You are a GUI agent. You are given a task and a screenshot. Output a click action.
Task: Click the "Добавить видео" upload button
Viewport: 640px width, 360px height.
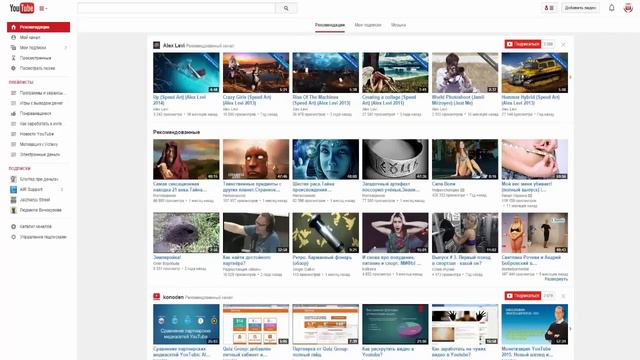[x=580, y=8]
